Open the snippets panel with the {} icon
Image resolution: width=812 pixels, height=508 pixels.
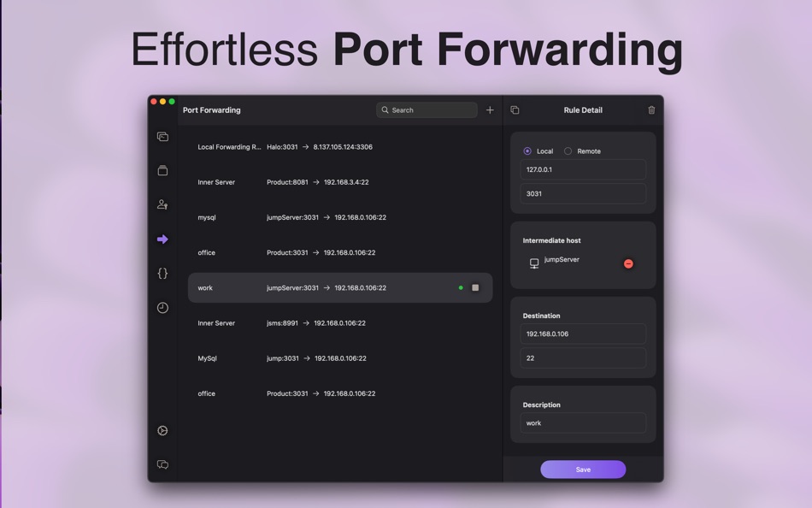(162, 274)
